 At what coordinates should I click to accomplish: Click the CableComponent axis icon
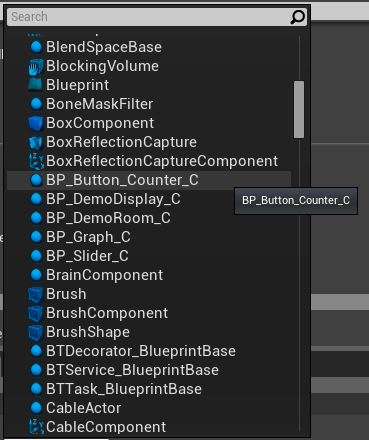coord(36,427)
